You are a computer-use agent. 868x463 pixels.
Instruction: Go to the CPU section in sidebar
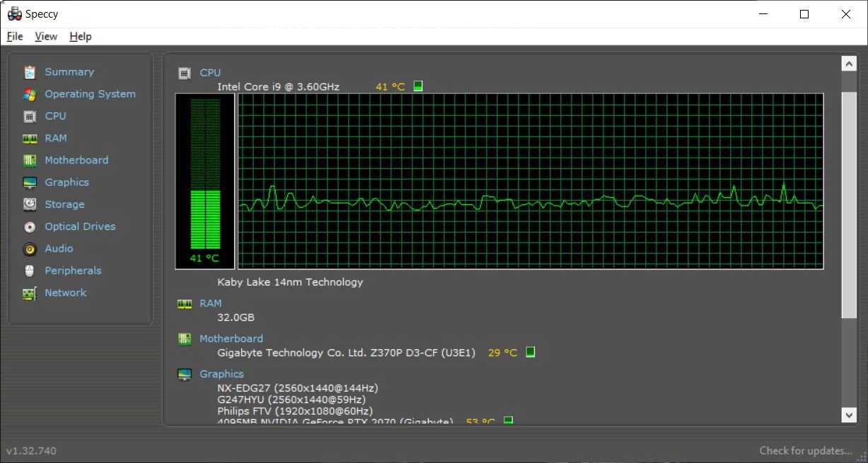[55, 116]
